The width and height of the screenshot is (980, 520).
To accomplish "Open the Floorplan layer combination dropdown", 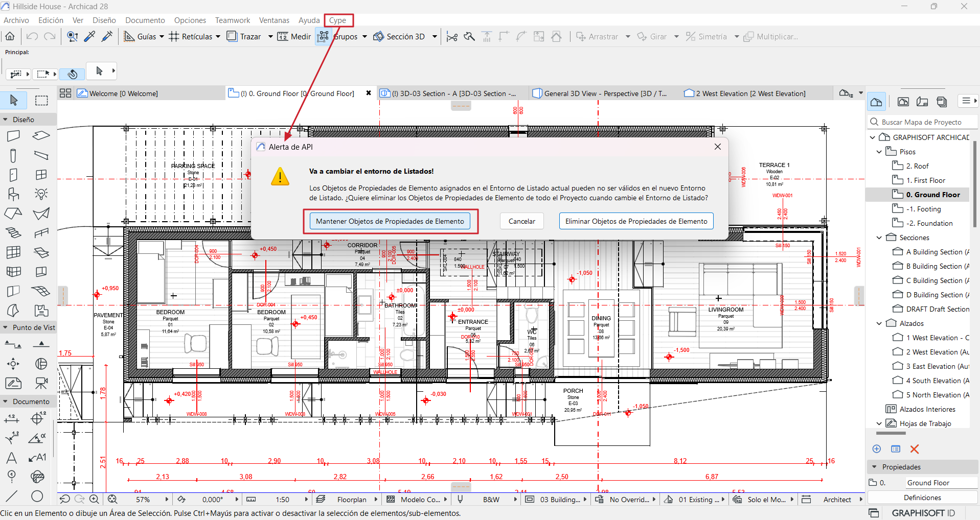I will [376, 500].
